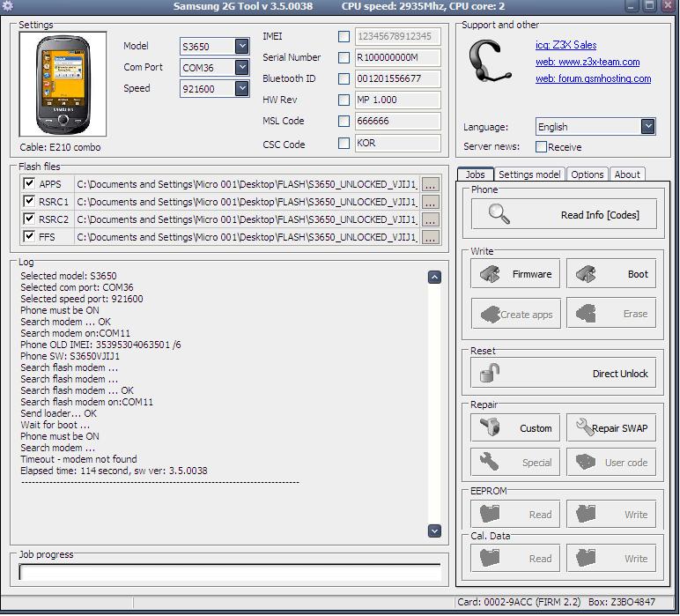The image size is (680, 616).
Task: Click the log scroll up arrow
Action: coord(434,278)
